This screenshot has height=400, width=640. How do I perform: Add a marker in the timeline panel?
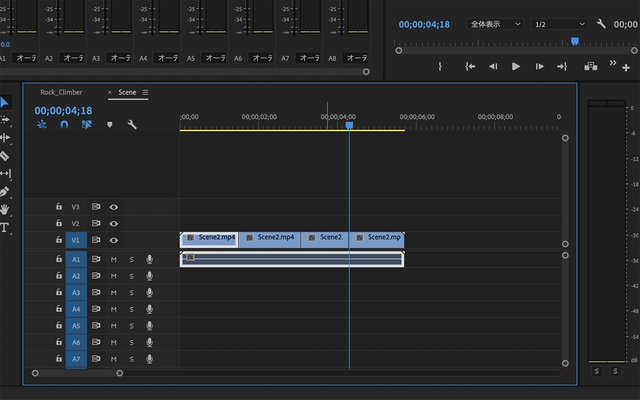tap(109, 125)
